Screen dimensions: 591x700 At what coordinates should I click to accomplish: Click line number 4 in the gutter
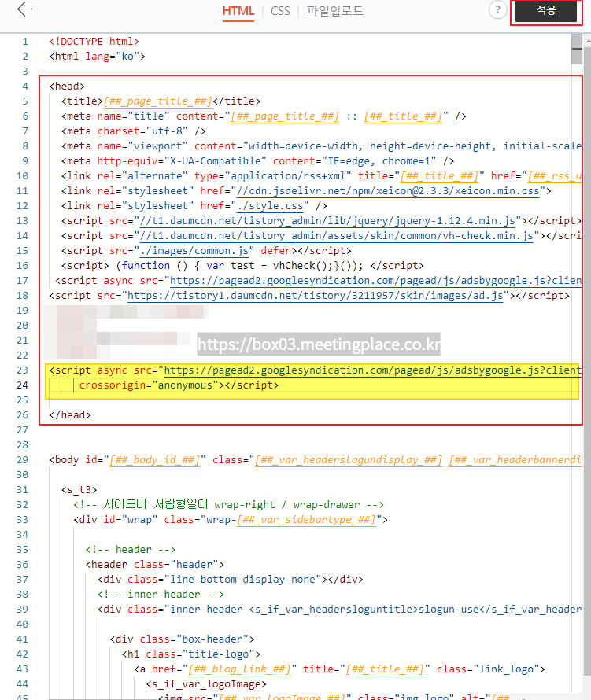pos(25,87)
